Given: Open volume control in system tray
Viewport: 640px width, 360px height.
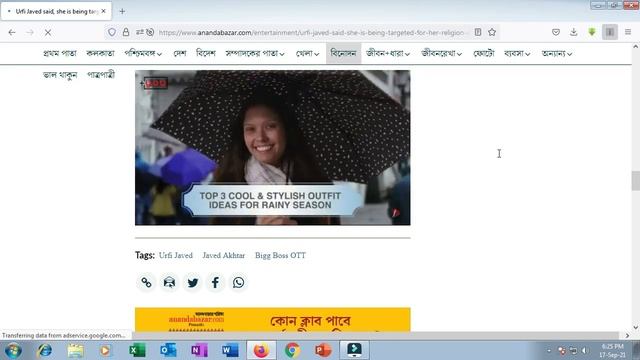Looking at the screenshot, I should point(584,351).
